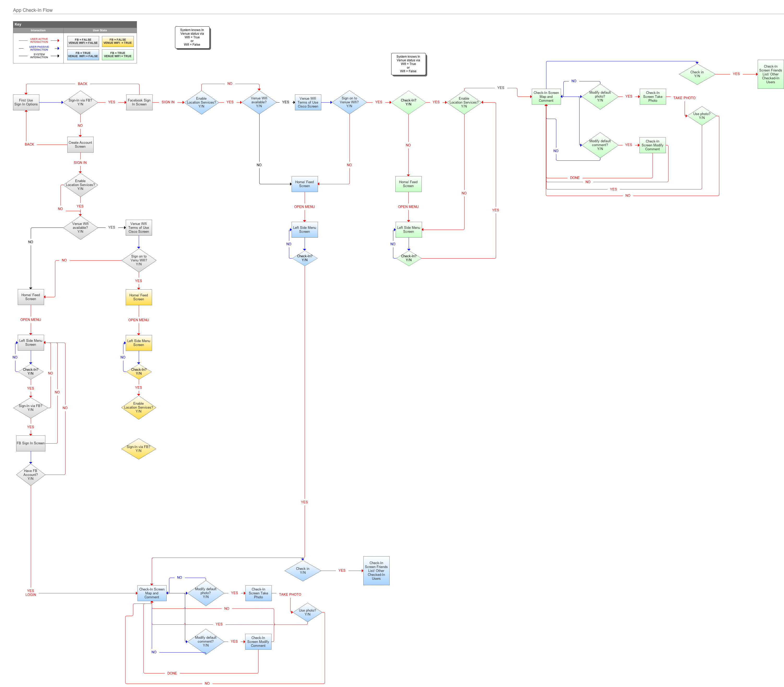Select the gray "Sign on to Venu Wifi?" diamond
Image resolution: width=784 pixels, height=687 pixels.
click(x=139, y=260)
